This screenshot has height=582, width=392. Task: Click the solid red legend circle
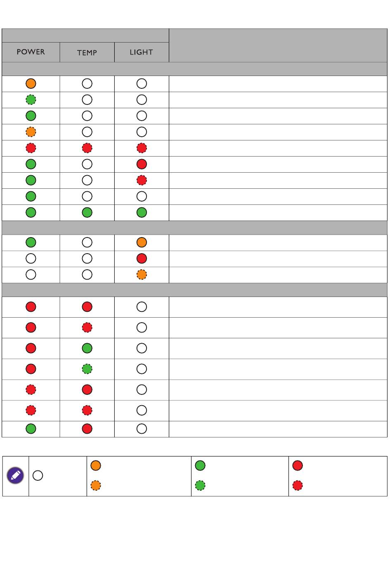click(x=298, y=466)
